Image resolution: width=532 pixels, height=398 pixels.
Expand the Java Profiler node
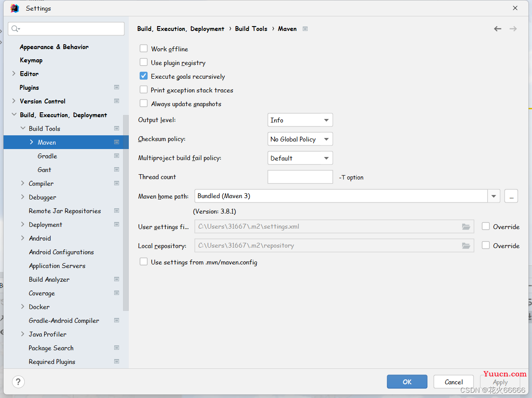pos(23,334)
